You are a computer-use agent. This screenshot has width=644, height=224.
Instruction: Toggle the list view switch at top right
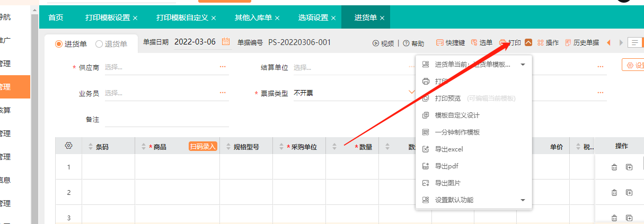[634, 43]
